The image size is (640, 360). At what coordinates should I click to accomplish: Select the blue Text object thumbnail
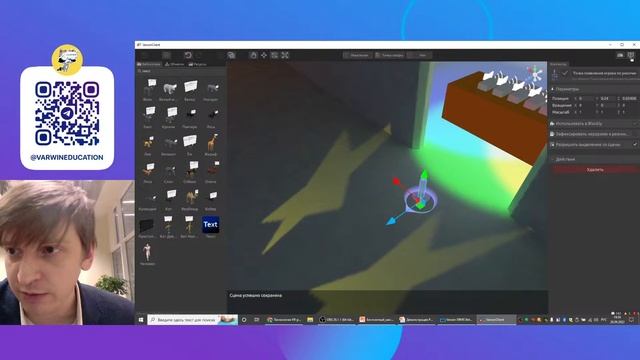(211, 224)
